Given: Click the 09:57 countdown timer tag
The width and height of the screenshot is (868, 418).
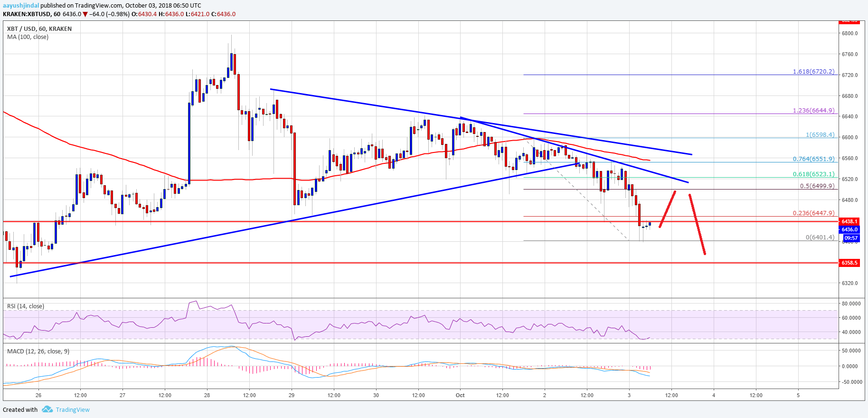Looking at the screenshot, I should coord(851,238).
